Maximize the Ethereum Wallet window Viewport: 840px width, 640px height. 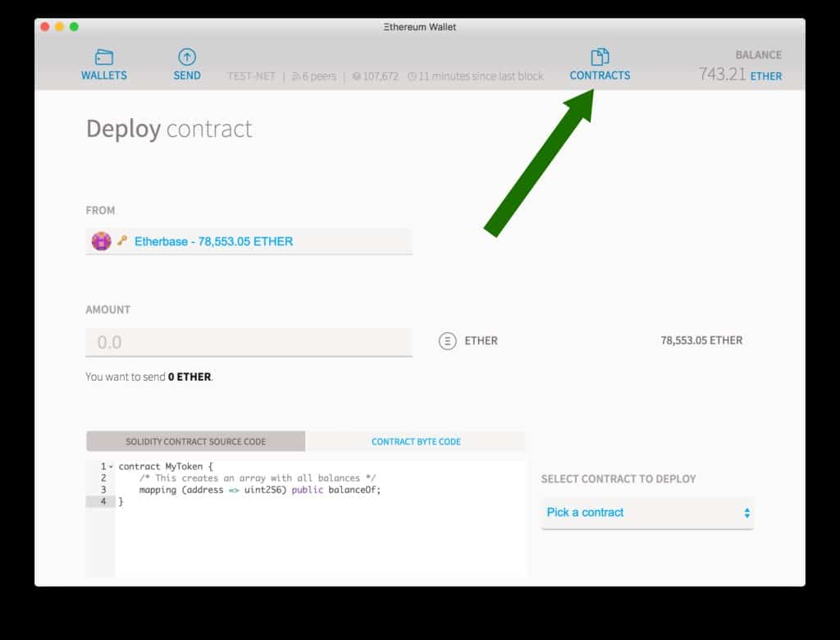(x=74, y=27)
